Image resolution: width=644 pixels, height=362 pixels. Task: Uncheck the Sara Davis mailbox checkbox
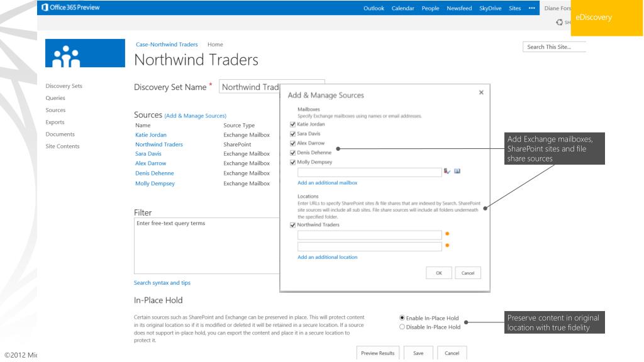point(292,134)
